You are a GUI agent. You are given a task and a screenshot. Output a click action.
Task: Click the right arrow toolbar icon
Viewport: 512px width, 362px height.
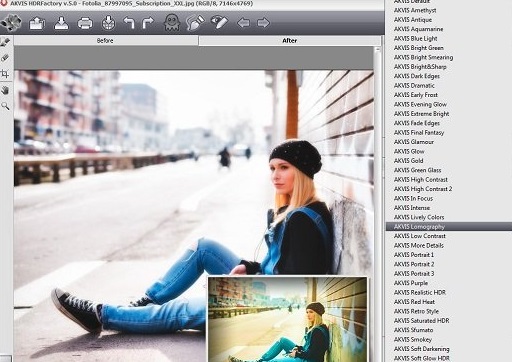[263, 23]
